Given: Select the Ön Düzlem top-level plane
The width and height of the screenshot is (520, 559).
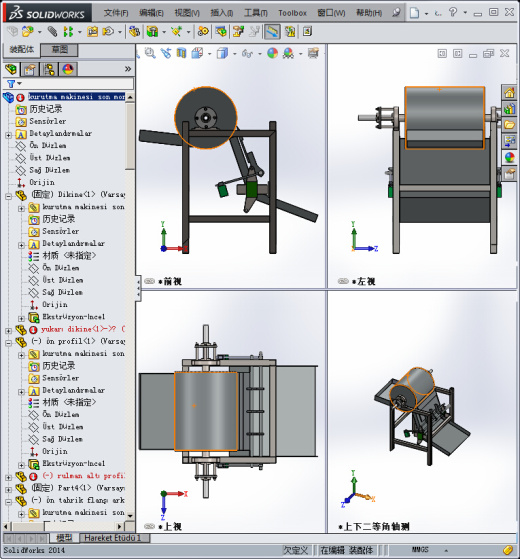Looking at the screenshot, I should [48, 145].
